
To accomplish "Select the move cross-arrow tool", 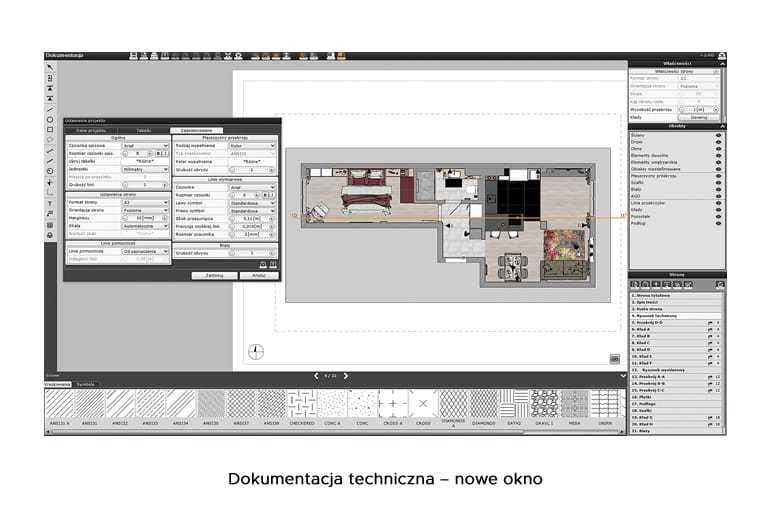I will (50, 182).
